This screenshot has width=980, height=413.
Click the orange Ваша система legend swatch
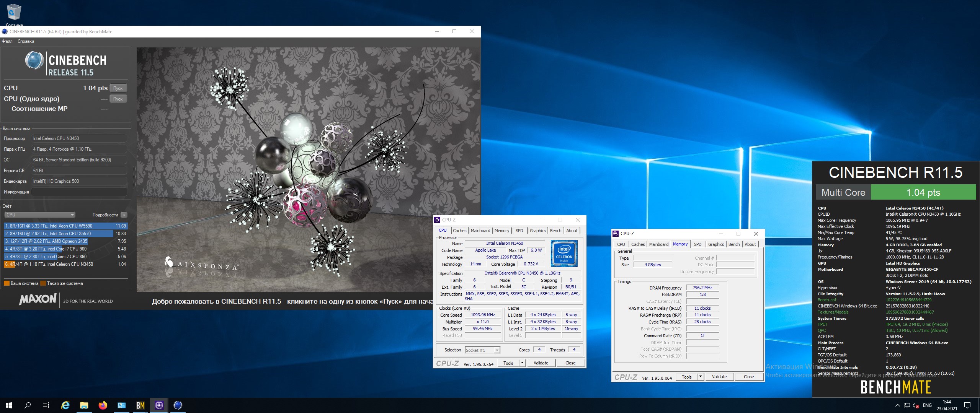7,283
